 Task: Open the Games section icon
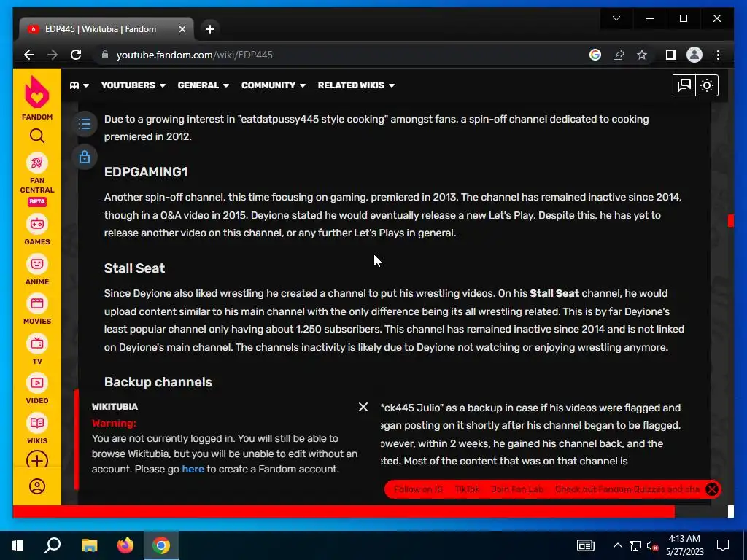point(36,224)
